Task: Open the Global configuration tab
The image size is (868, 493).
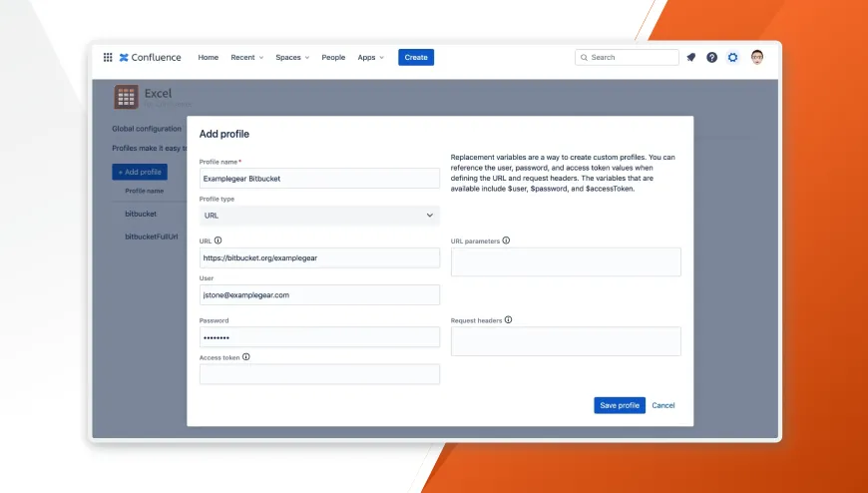Action: 147,129
